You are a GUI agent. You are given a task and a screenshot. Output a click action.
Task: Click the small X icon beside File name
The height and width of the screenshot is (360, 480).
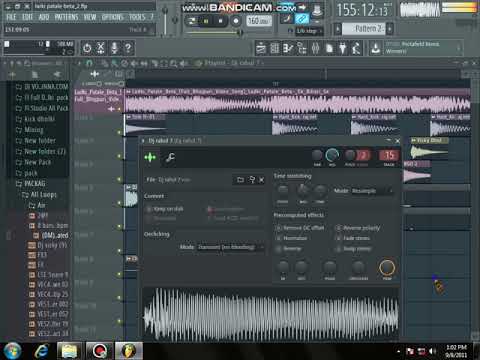tap(262, 180)
